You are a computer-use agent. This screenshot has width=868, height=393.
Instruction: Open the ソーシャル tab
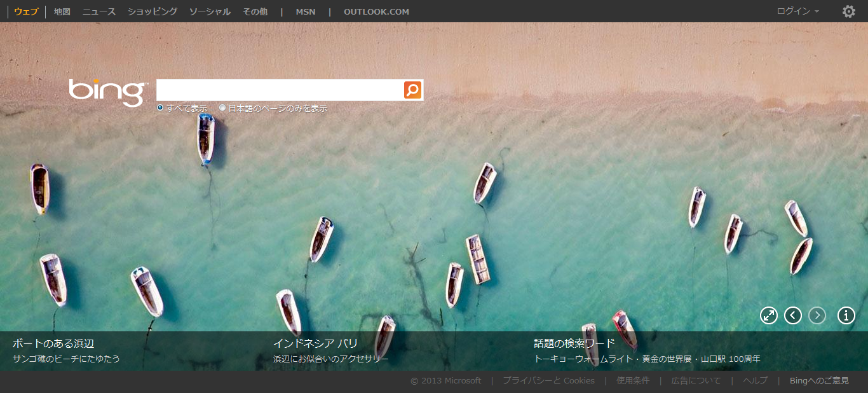210,11
